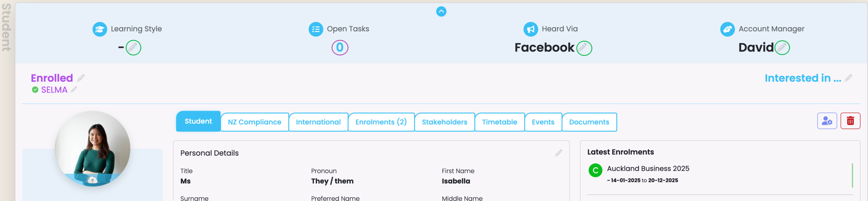
Task: Select the Events tab
Action: click(x=543, y=122)
